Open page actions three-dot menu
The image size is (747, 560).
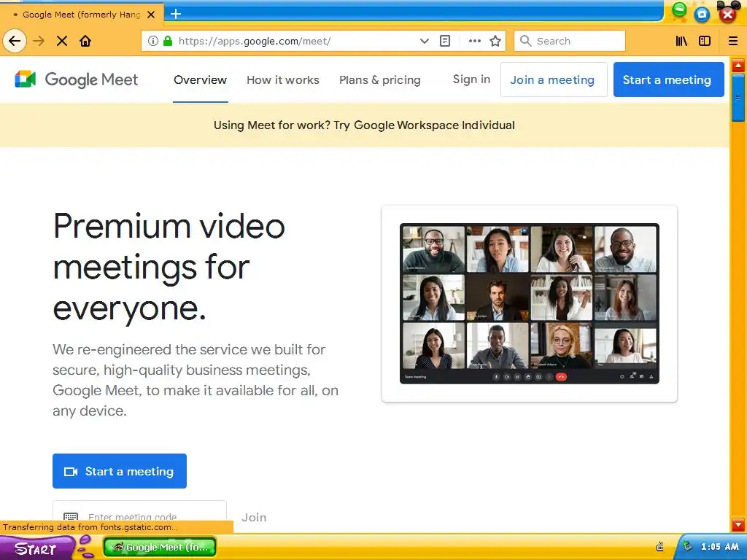tap(474, 41)
